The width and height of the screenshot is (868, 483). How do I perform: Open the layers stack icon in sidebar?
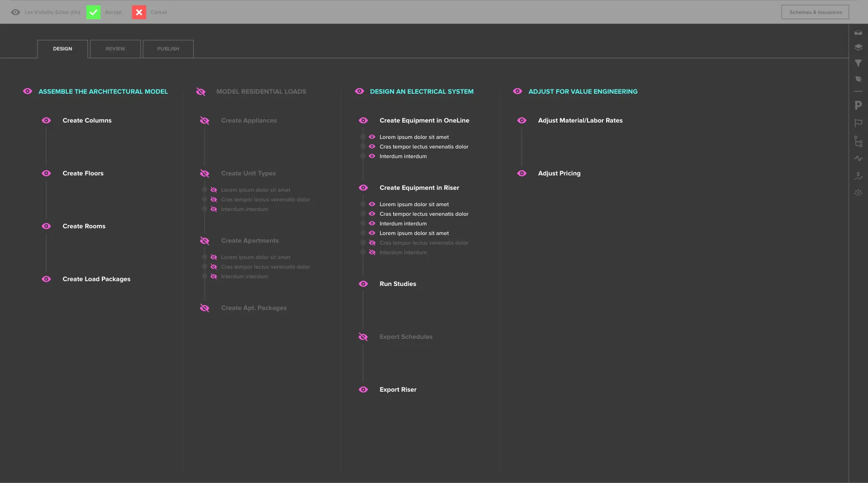[x=858, y=47]
